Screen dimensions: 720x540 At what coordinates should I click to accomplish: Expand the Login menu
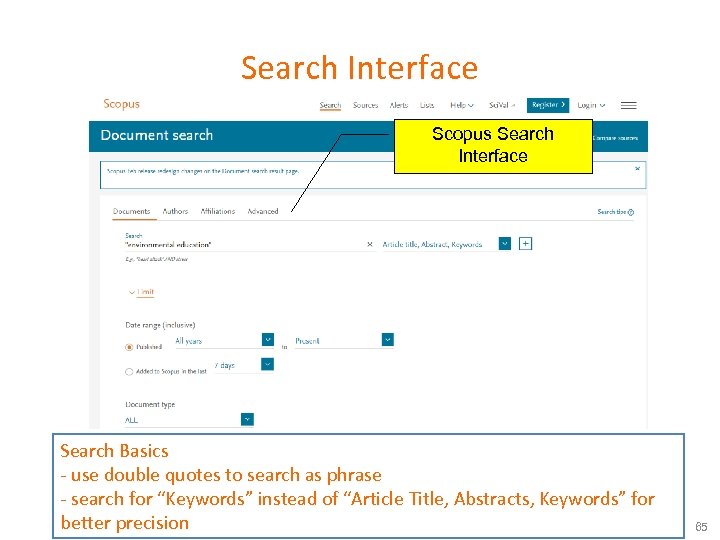591,105
